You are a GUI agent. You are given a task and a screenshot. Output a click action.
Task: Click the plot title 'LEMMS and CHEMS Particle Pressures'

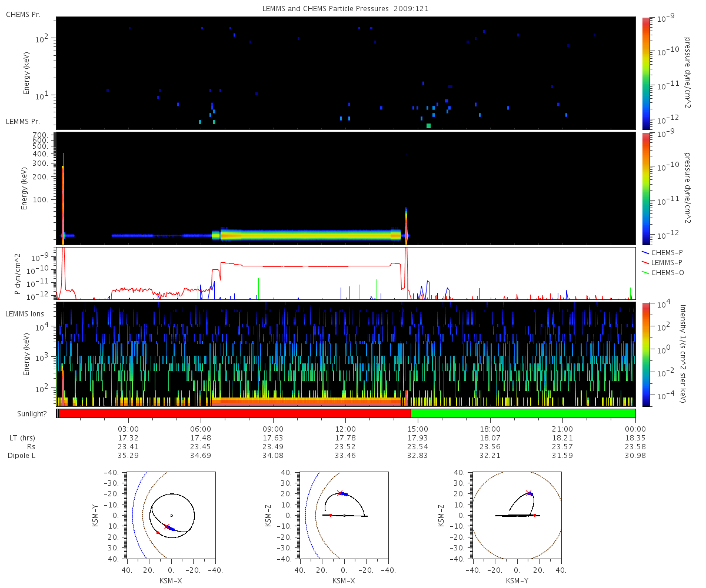pyautogui.click(x=318, y=9)
